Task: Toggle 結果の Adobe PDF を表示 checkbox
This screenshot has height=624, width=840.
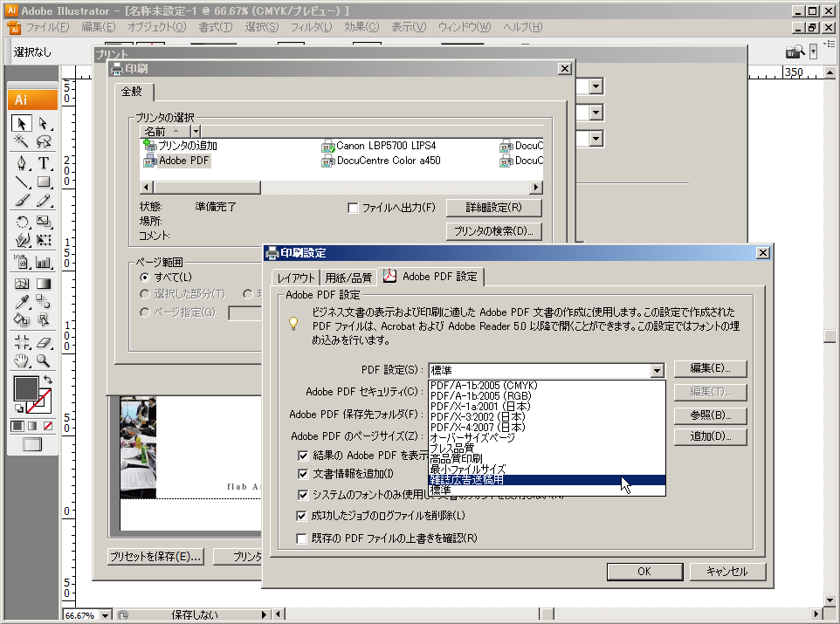Action: pos(303,456)
